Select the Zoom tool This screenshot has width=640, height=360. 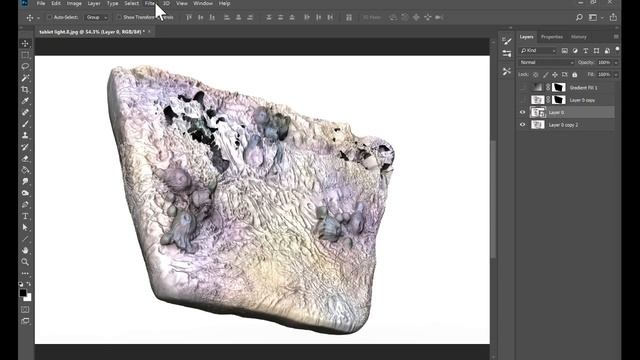pos(25,262)
